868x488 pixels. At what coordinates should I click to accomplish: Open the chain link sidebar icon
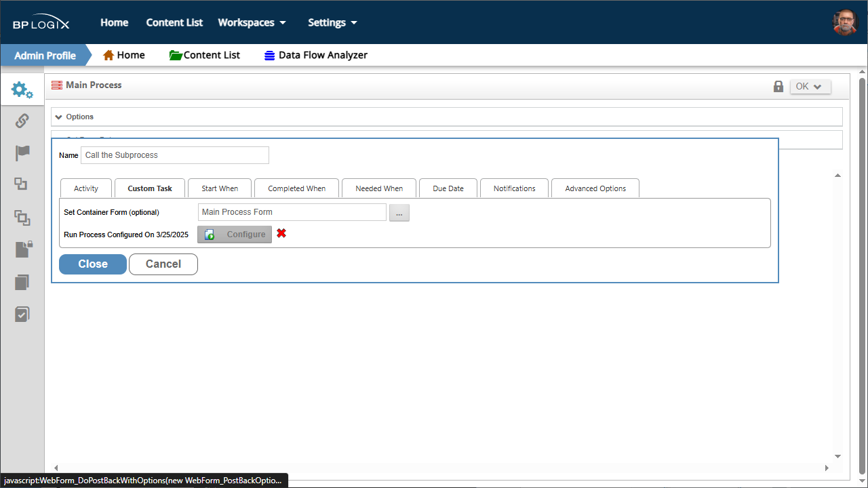(x=22, y=121)
